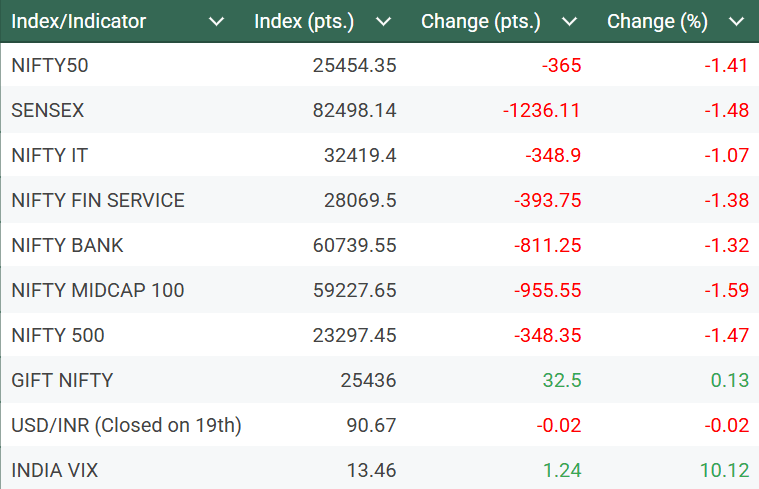Screen dimensions: 759x489
Task: Open the Index/Indicator column dropdown arrow
Action: click(216, 22)
